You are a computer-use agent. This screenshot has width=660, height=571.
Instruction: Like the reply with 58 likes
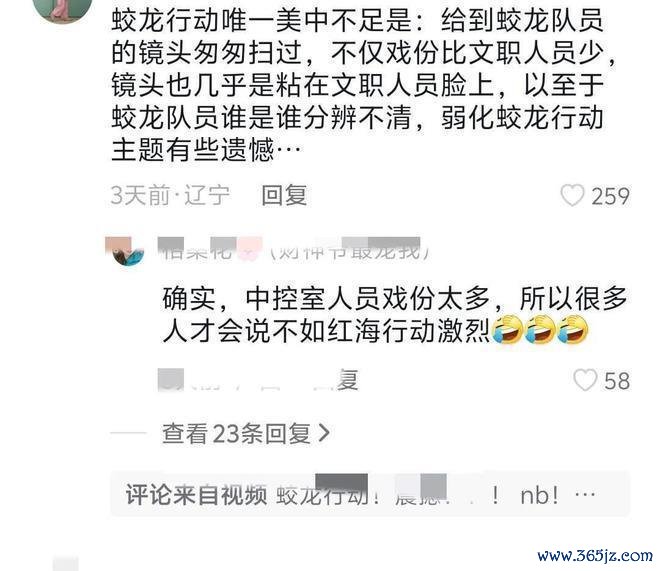point(585,380)
